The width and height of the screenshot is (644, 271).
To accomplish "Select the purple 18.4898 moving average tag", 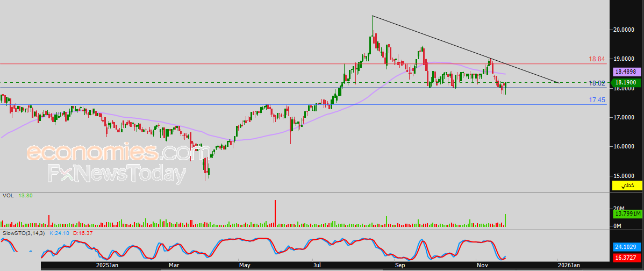I will tap(627, 72).
